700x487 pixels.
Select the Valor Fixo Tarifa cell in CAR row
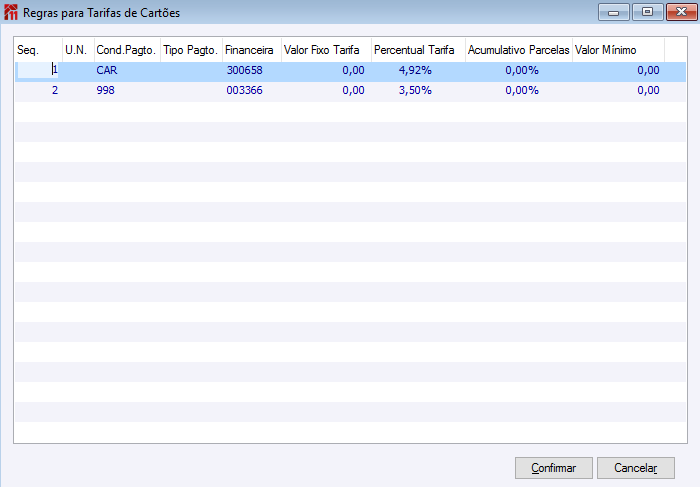(x=326, y=71)
